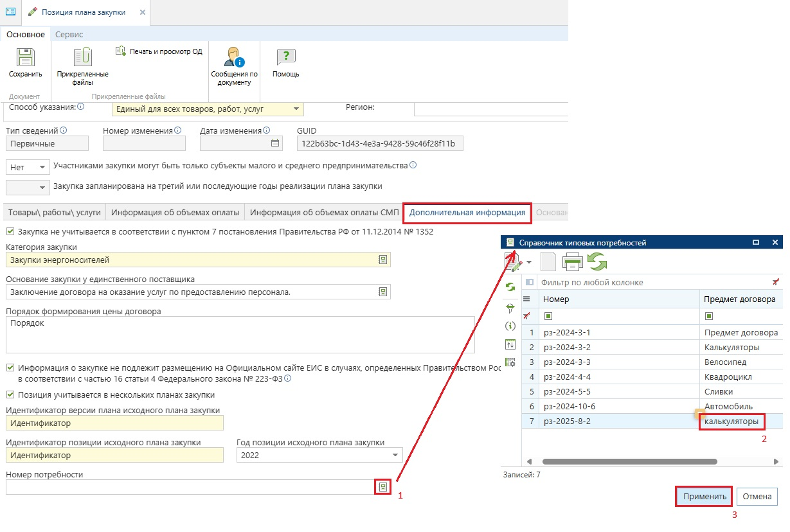Select row рз-2024-3-3
The height and width of the screenshot is (532, 790).
(652, 362)
